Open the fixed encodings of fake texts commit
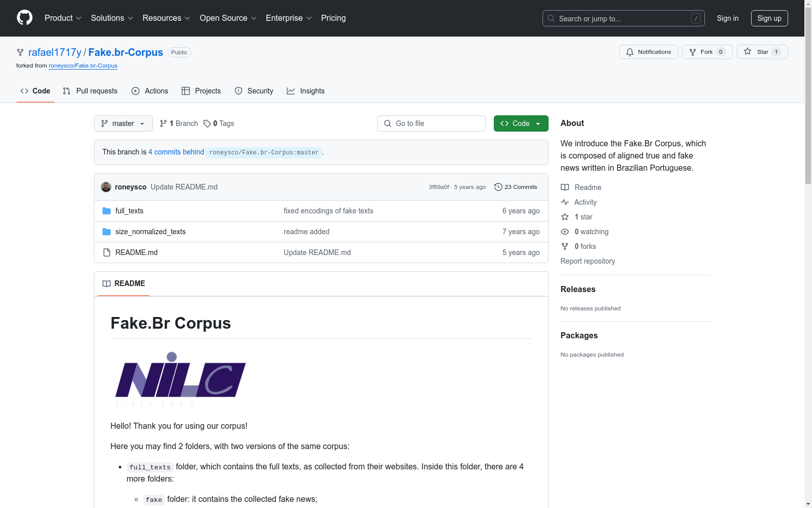Viewport: 812px width, 508px height. (328, 211)
